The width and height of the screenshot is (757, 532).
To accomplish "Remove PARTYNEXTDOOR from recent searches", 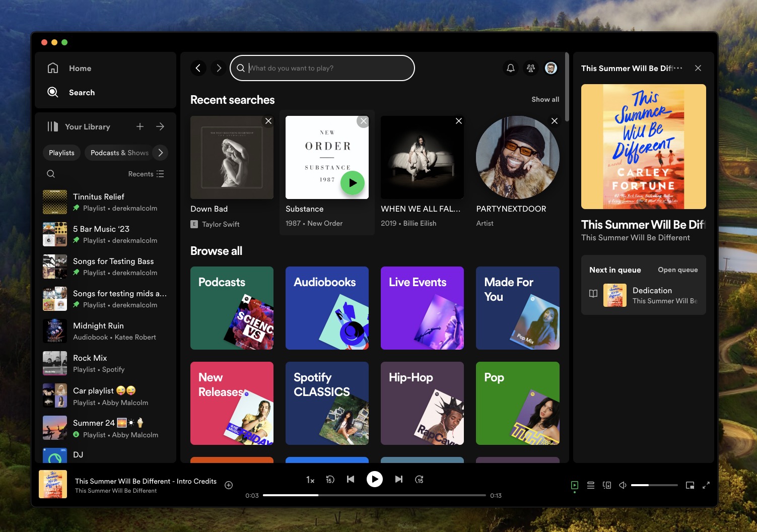I will [555, 121].
